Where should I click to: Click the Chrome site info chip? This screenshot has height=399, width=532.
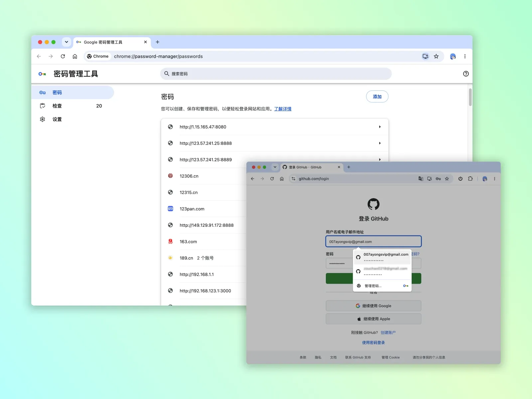pos(98,56)
